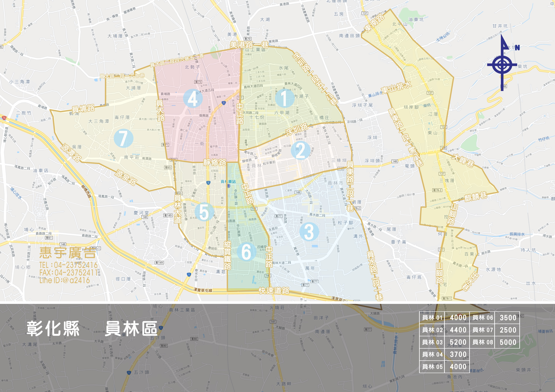Click the 員林 06 table cell
Screen dimensions: 555x392
(x=482, y=318)
